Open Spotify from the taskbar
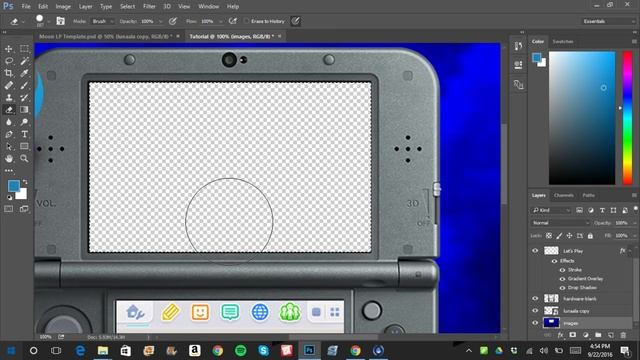 point(240,350)
